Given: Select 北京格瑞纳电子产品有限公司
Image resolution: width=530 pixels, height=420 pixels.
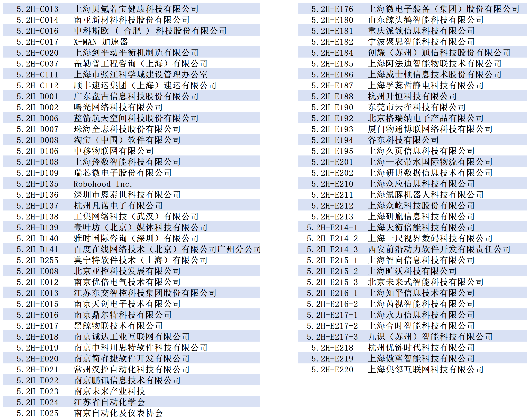Looking at the screenshot, I should coord(425,118).
